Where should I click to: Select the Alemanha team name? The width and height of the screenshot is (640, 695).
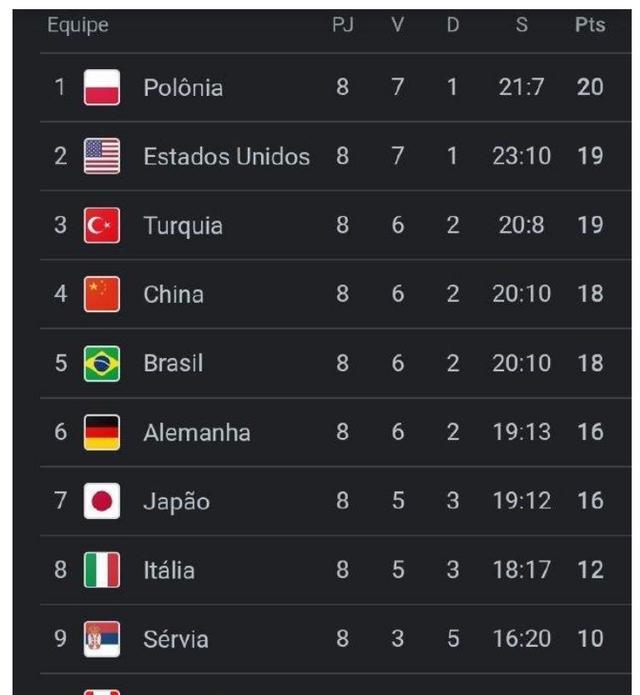coord(197,433)
